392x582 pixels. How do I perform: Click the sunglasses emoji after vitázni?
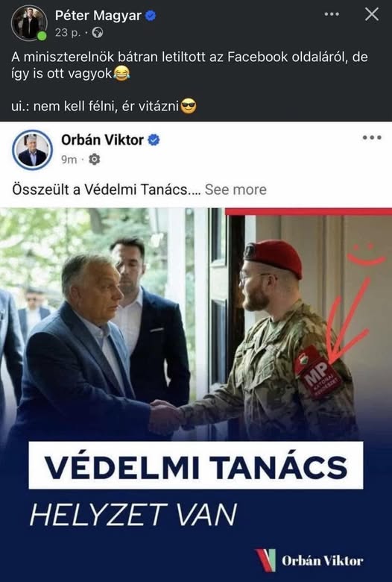click(x=189, y=106)
